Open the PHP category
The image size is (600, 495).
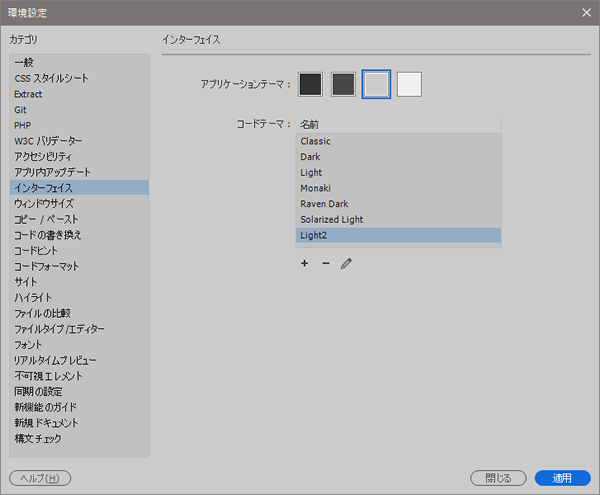tap(79, 125)
